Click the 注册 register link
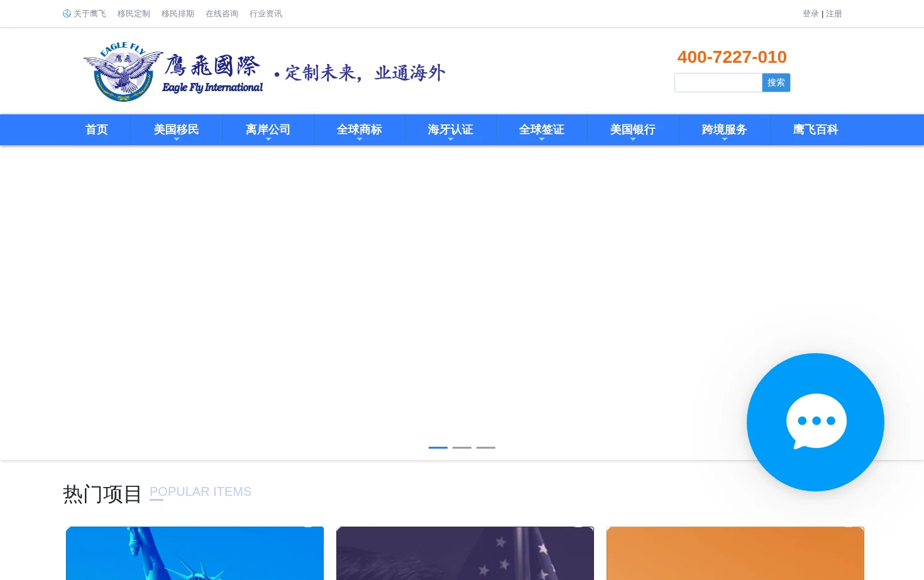924x580 pixels. (x=834, y=14)
